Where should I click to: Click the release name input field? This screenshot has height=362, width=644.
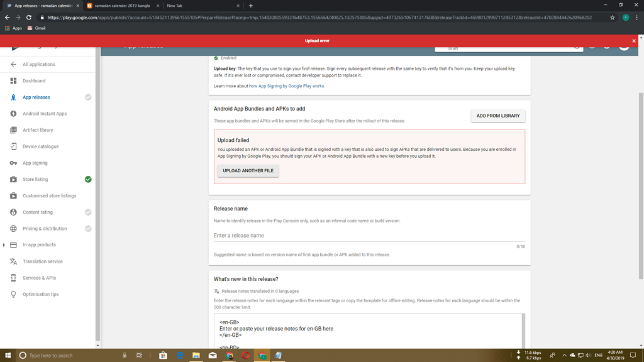click(x=369, y=236)
